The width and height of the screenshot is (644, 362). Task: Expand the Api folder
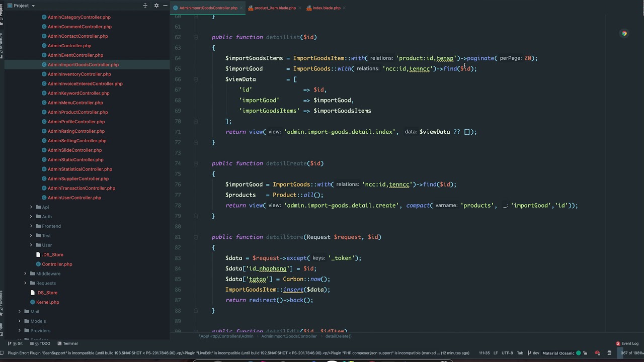31,207
